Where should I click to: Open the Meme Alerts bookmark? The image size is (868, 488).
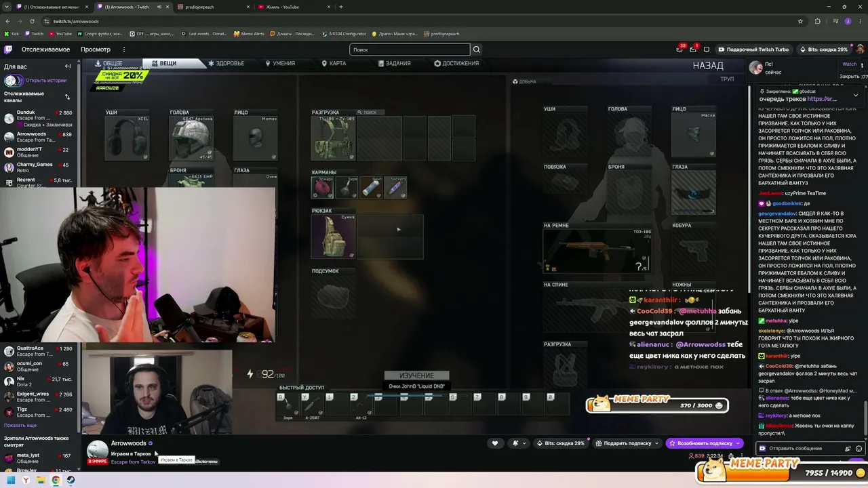249,34
